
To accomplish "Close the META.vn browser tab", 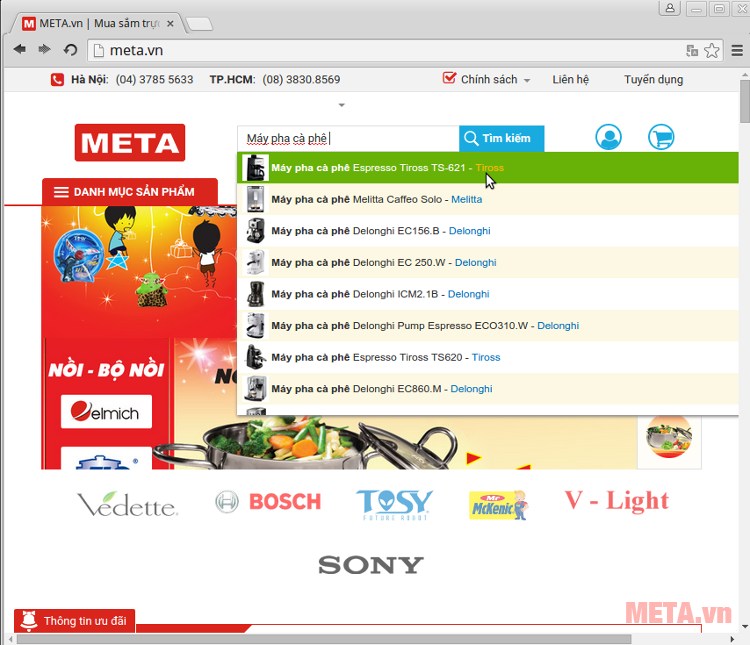I will click(x=170, y=23).
